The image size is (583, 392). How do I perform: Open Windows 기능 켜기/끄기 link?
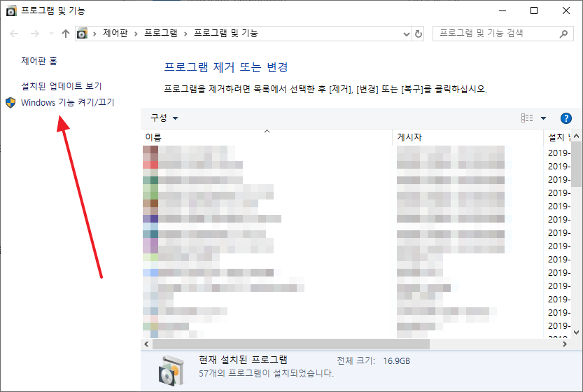click(68, 102)
